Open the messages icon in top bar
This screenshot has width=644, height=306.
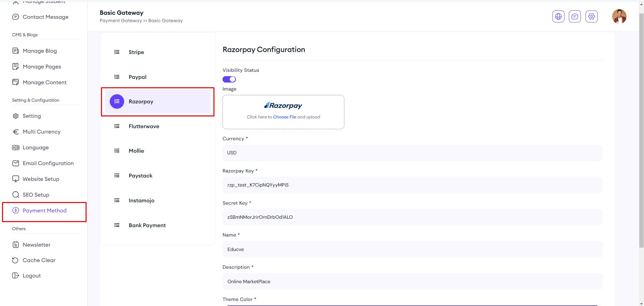(x=575, y=16)
